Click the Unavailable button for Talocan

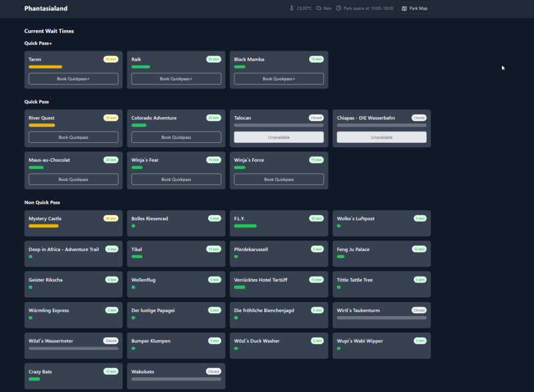click(279, 137)
